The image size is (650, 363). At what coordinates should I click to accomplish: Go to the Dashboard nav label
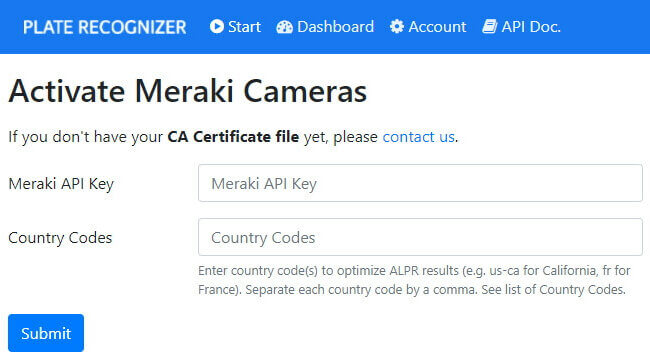[335, 27]
